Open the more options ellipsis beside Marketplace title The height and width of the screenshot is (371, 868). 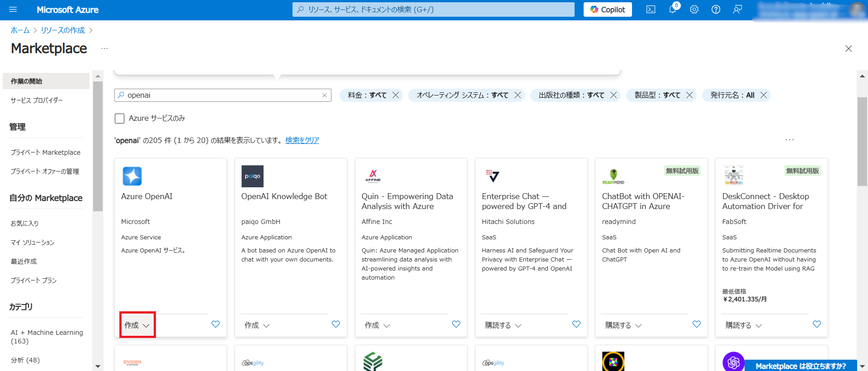(104, 48)
